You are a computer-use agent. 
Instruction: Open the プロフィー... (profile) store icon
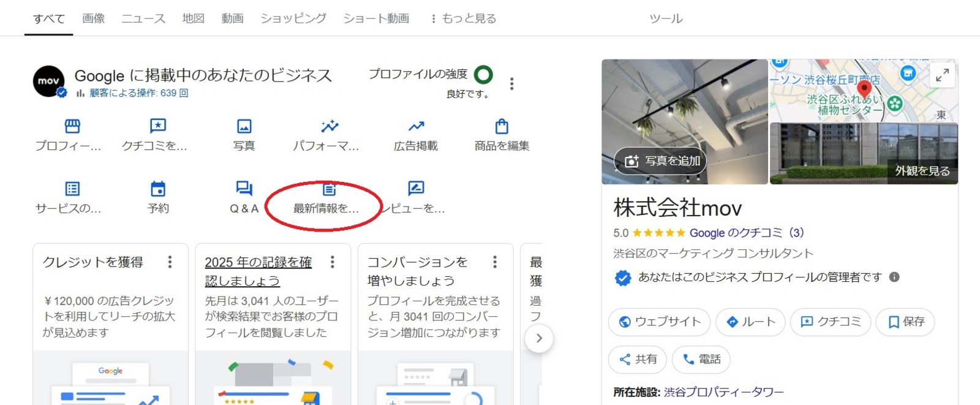(x=72, y=126)
